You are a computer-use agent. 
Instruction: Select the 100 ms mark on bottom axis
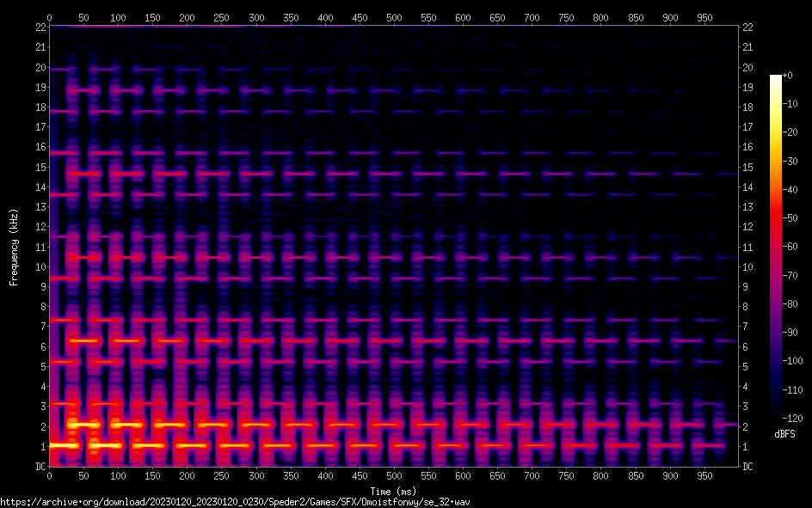[x=118, y=476]
